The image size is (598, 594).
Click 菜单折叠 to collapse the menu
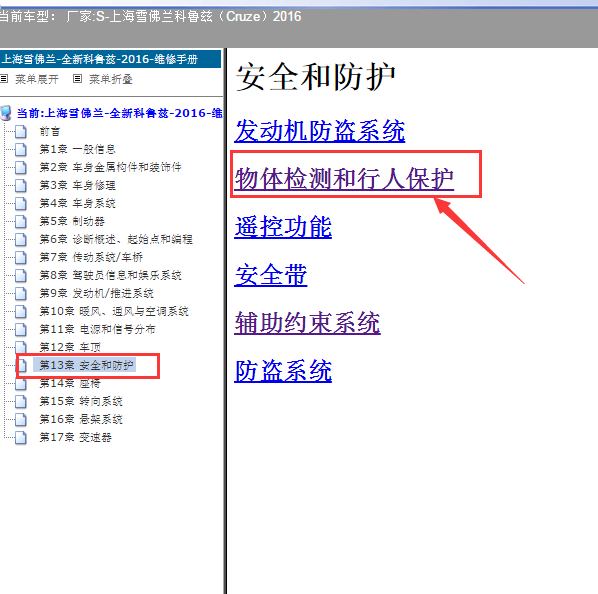click(x=111, y=79)
